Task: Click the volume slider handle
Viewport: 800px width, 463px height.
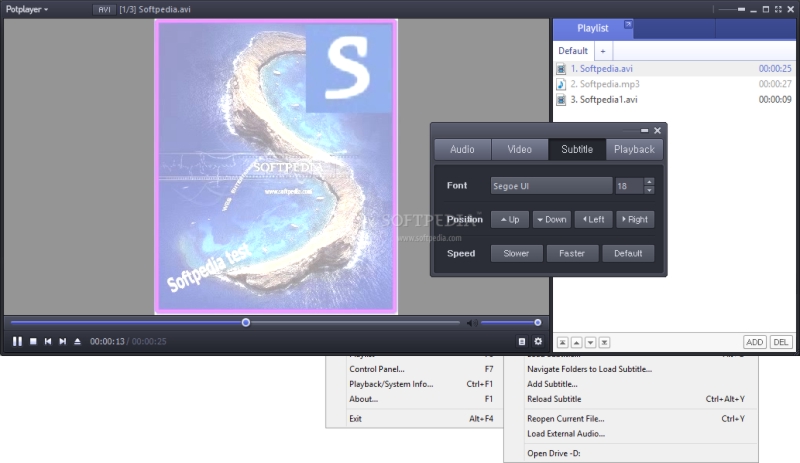Action: 538,323
